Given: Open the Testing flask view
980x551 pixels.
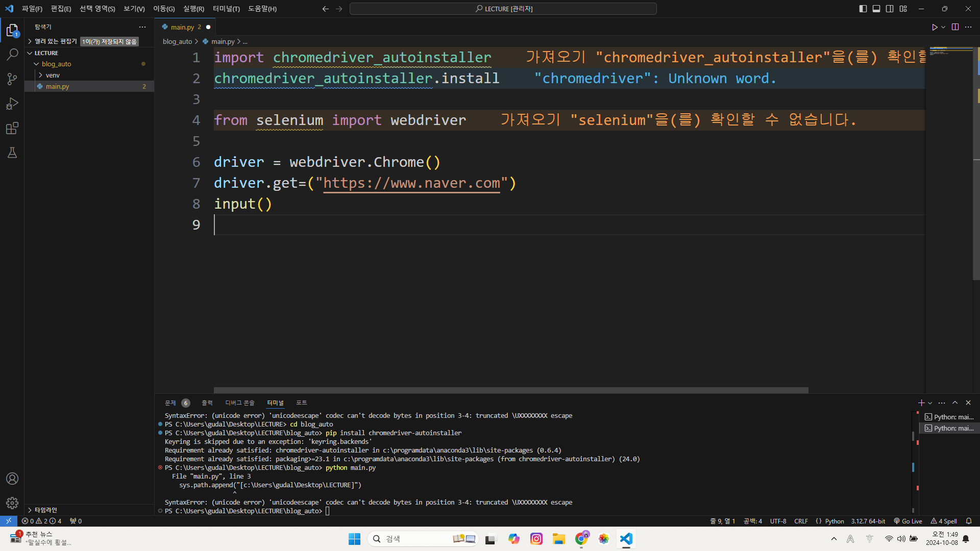Looking at the screenshot, I should 12,153.
